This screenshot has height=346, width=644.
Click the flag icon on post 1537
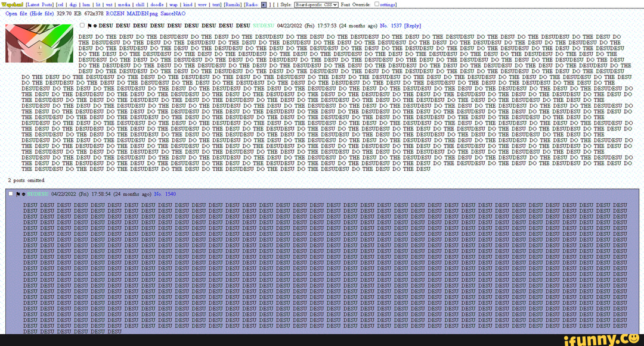tap(89, 26)
